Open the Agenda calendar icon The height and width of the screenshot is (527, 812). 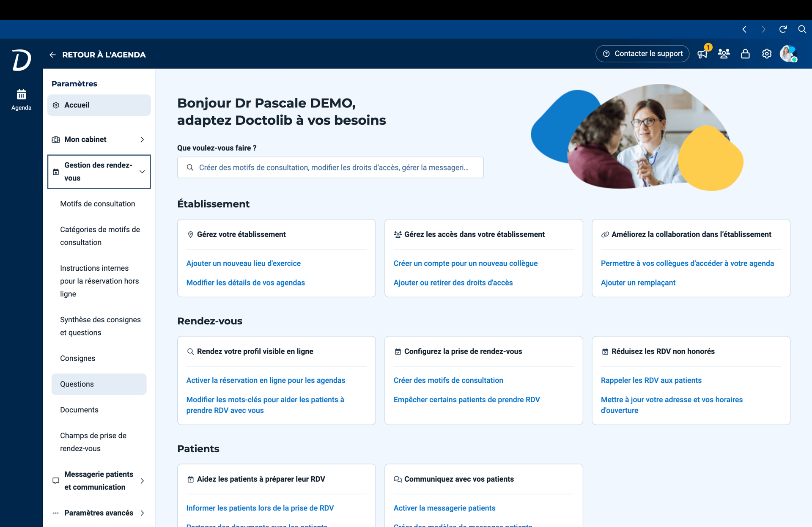(21, 94)
